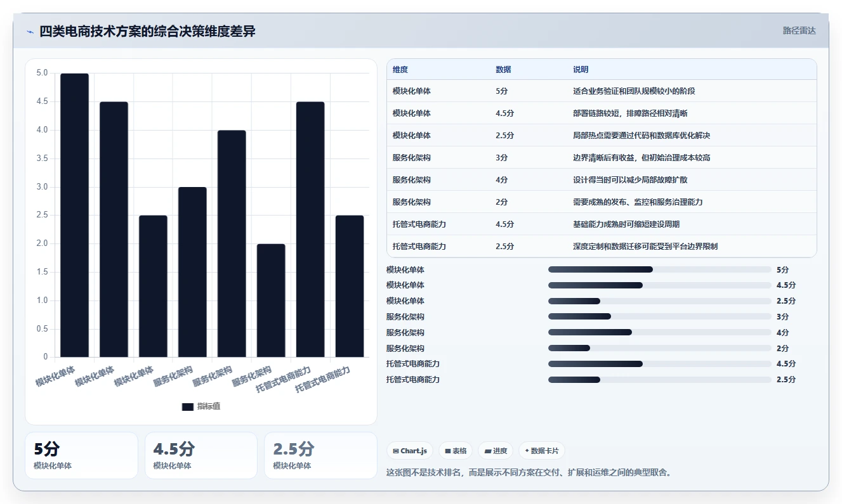
Task: Open the 5分 data card
Action: [x=81, y=455]
